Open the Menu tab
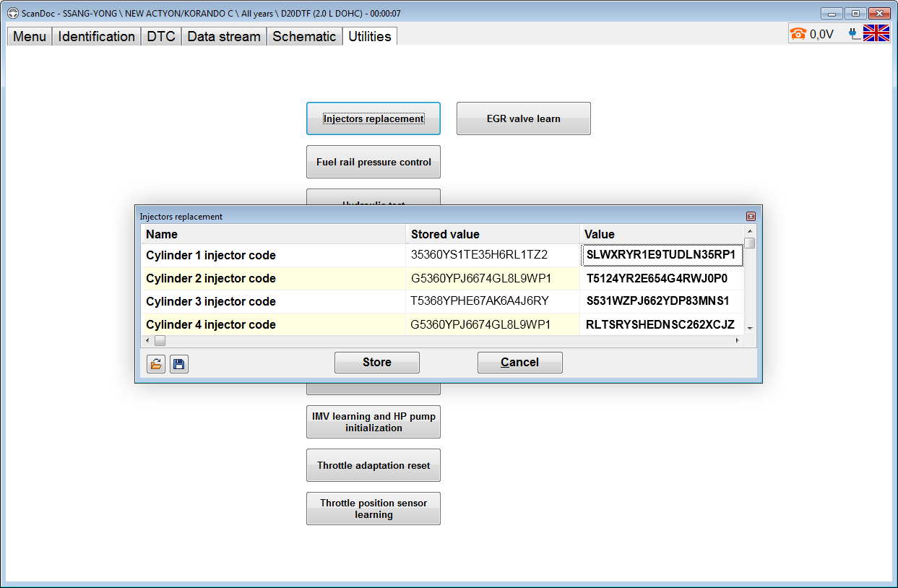Image resolution: width=898 pixels, height=588 pixels. coord(30,36)
